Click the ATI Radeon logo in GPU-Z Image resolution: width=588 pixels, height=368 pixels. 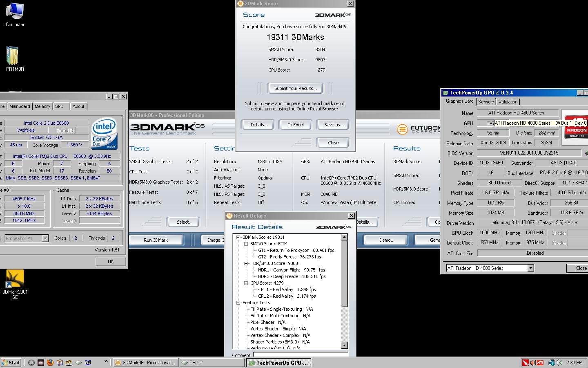576,127
